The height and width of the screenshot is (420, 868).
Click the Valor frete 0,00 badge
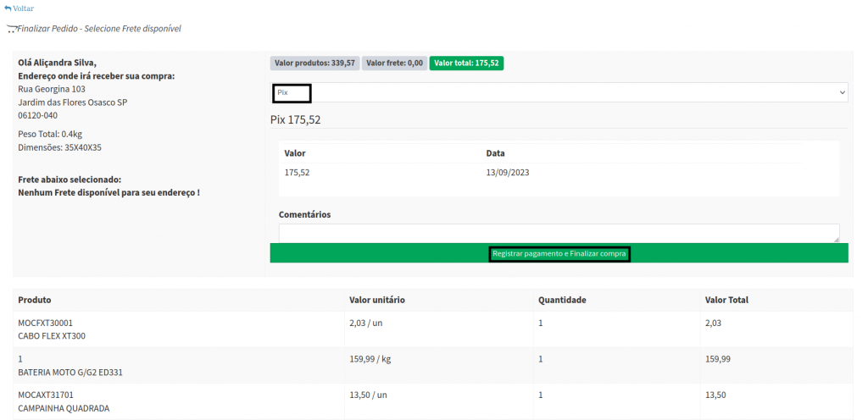(394, 63)
